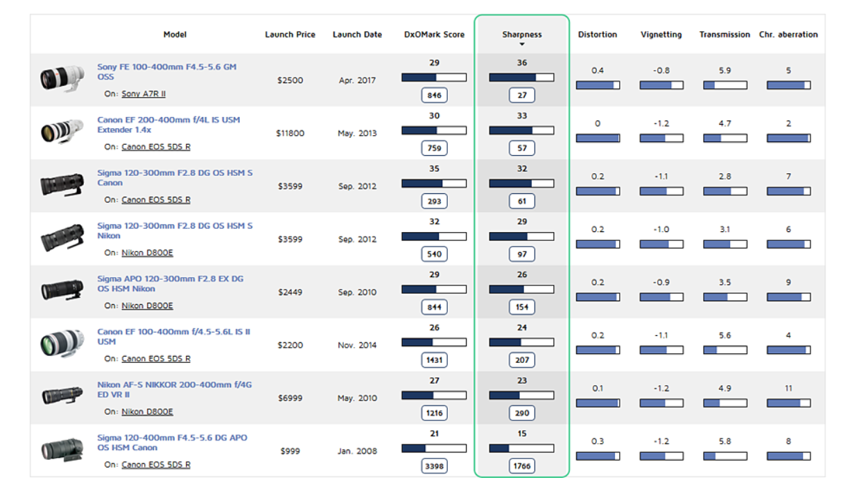Click the Apr. 2017 launch date
Image resolution: width=868 pixels, height=489 pixels.
click(357, 80)
